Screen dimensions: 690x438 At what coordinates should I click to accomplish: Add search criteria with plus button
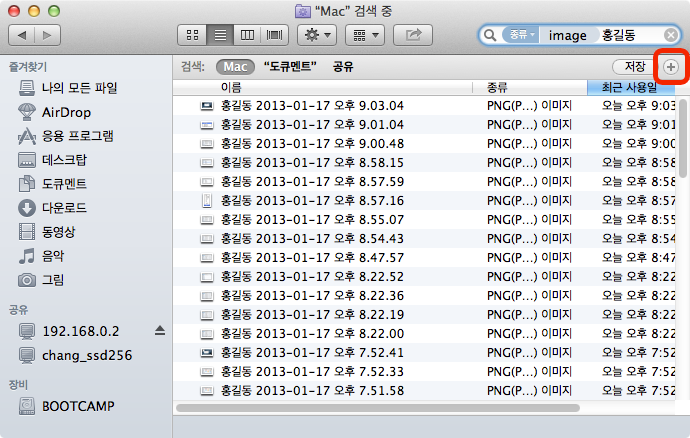click(x=671, y=67)
